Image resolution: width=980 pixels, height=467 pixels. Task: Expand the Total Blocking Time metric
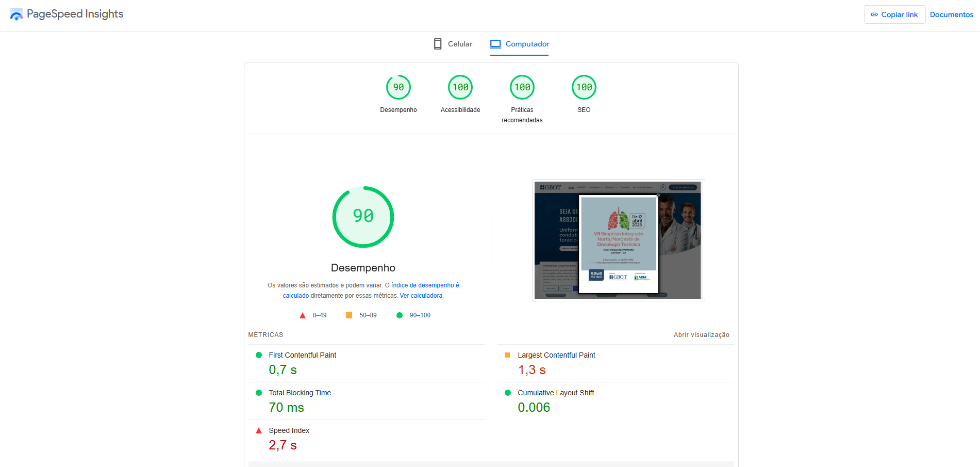tap(300, 393)
